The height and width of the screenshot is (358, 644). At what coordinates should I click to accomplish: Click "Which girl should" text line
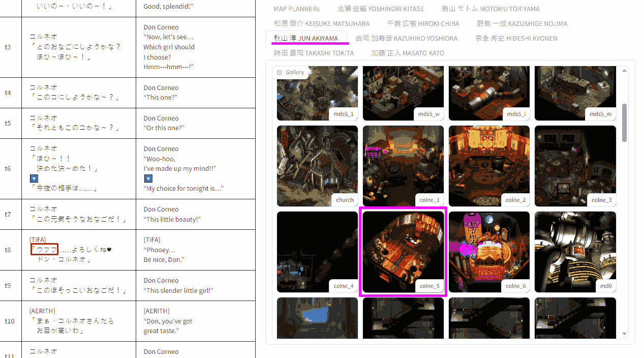point(169,47)
